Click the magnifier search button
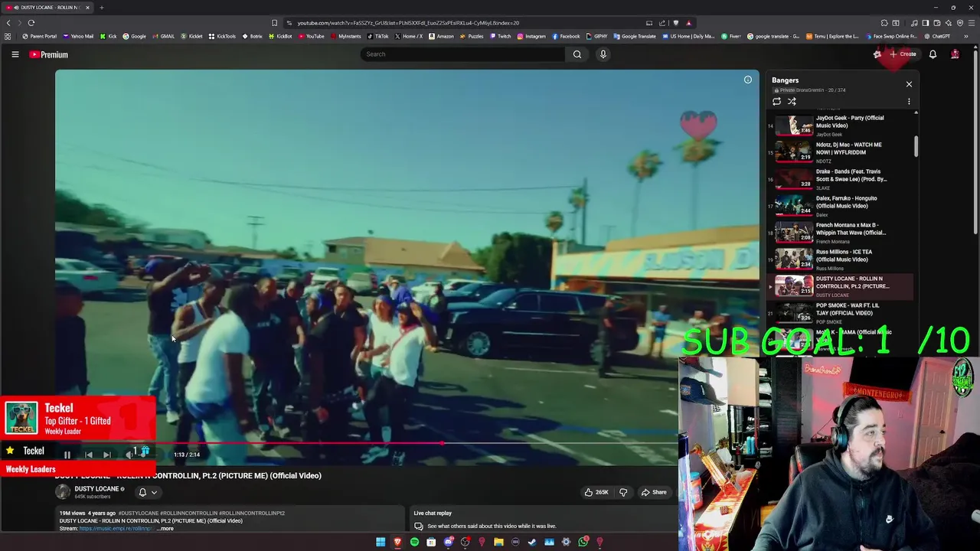This screenshot has width=980, height=551. tap(577, 54)
